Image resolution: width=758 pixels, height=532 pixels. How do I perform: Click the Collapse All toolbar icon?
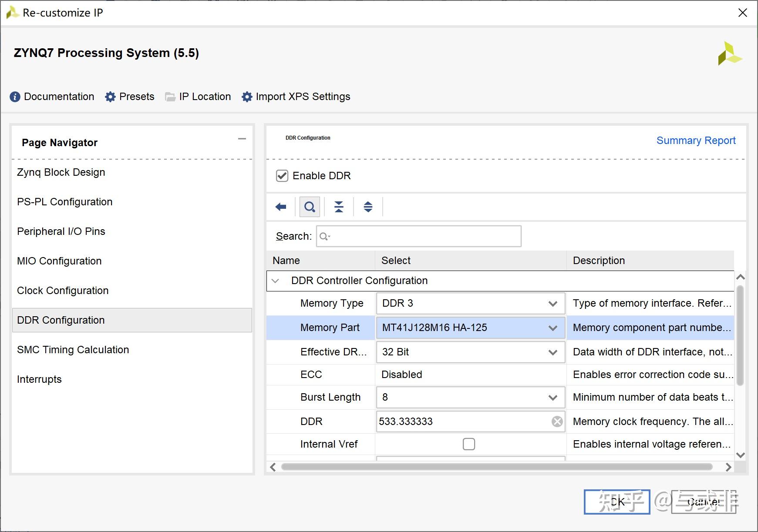pyautogui.click(x=339, y=207)
